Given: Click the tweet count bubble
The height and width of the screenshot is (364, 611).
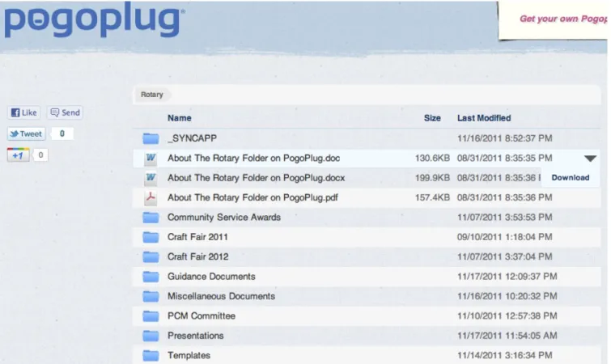Looking at the screenshot, I should [62, 134].
